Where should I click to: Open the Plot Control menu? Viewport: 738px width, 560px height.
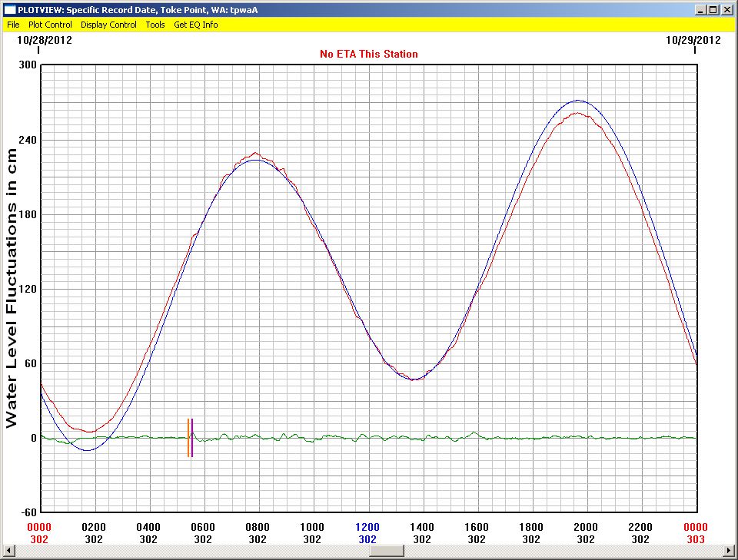pos(50,25)
